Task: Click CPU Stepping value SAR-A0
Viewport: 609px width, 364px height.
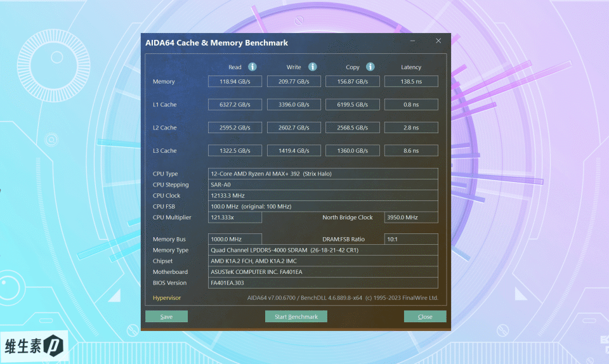Action: [323, 185]
